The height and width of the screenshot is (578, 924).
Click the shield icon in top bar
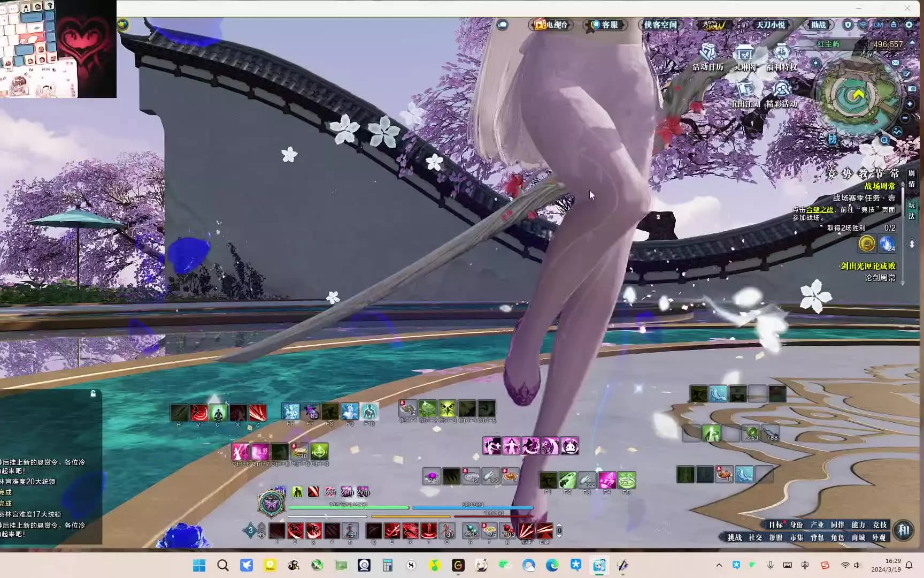pyautogui.click(x=848, y=25)
